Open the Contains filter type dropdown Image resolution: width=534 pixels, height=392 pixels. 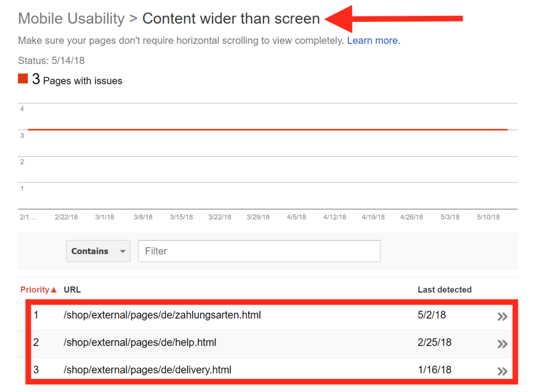tap(98, 251)
